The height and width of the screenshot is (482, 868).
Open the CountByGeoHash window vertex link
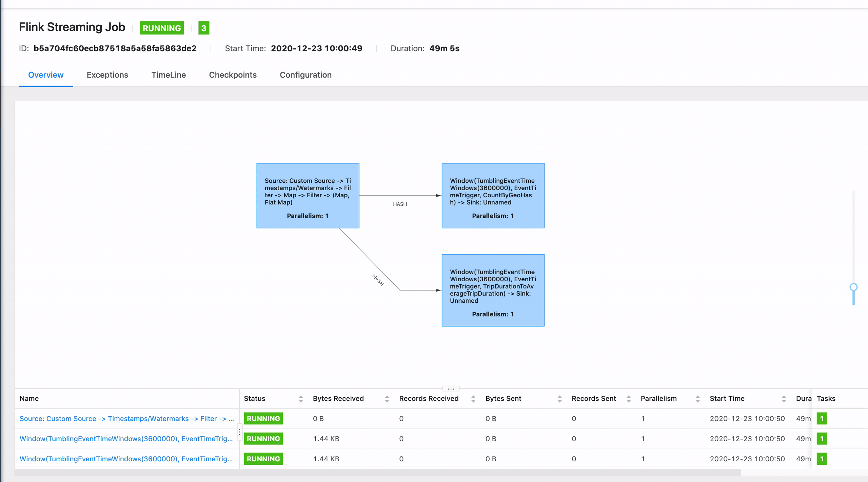point(126,438)
